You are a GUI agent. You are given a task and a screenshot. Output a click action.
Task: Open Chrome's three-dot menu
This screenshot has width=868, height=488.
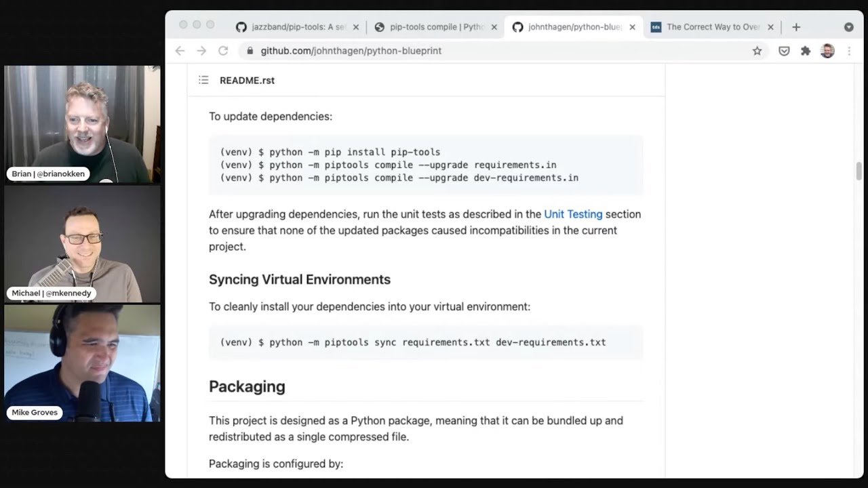(849, 51)
